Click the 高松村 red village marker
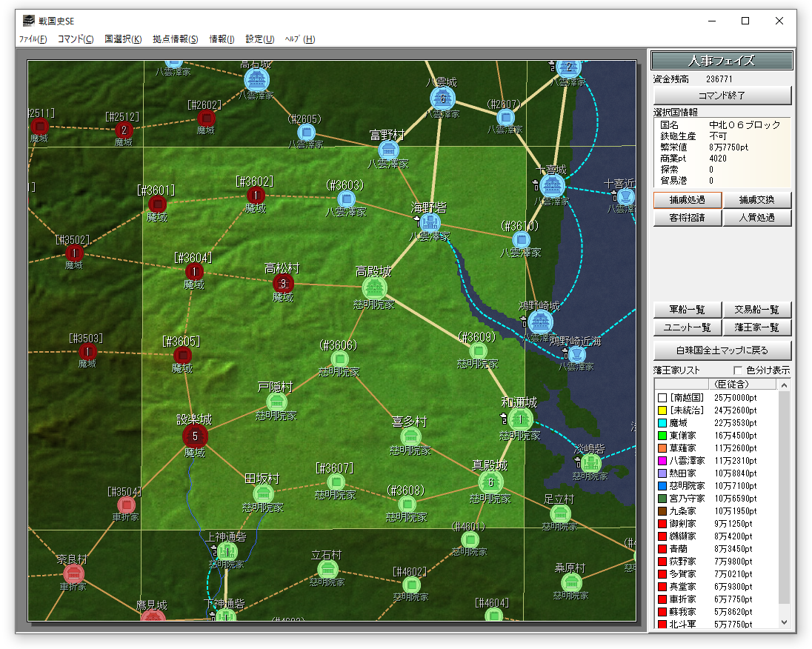The width and height of the screenshot is (812, 649). (x=283, y=283)
